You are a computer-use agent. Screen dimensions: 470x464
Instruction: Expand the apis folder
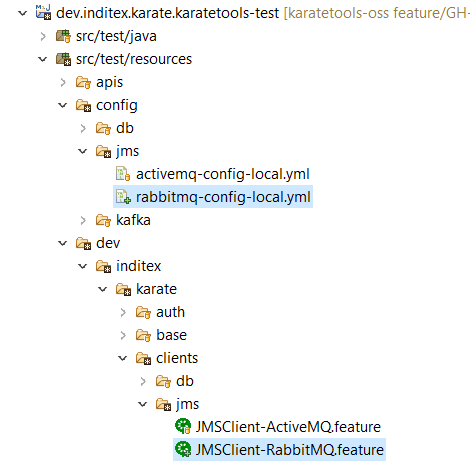63,82
